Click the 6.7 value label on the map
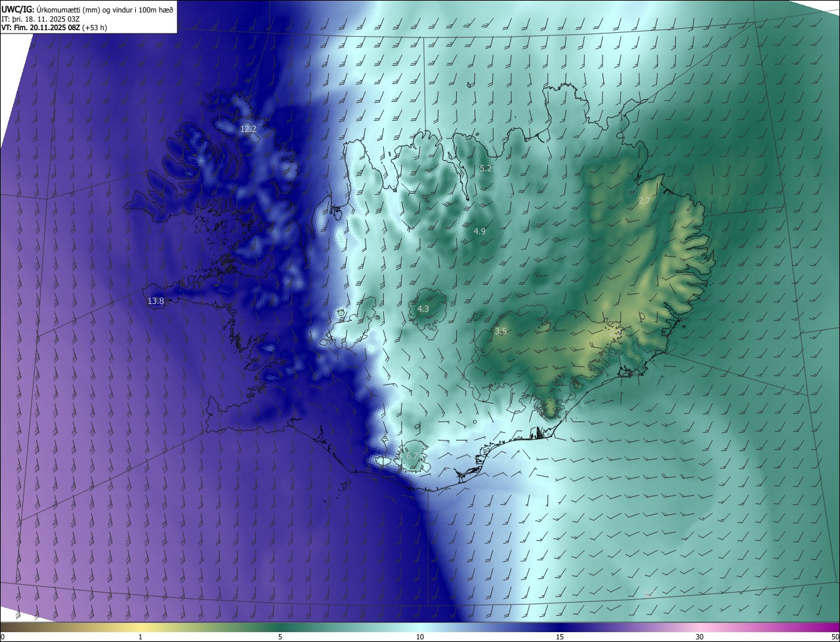Screen dimensions: 840x642 pos(412,456)
